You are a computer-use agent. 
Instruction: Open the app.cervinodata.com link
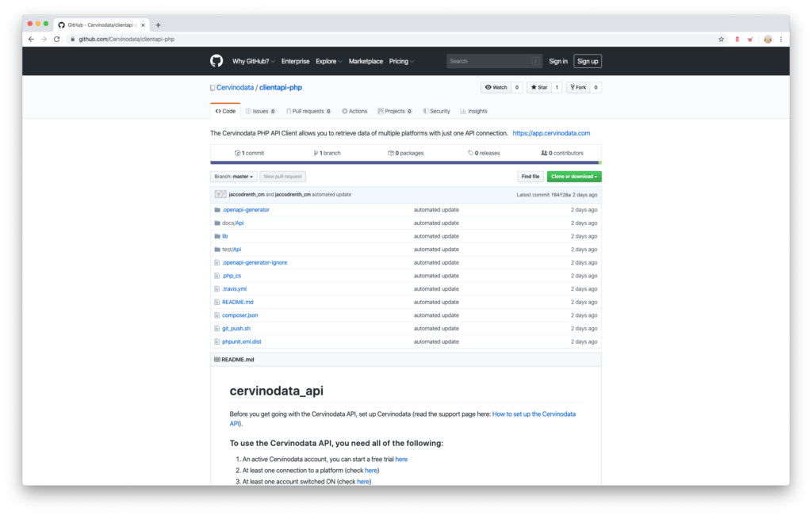point(551,133)
